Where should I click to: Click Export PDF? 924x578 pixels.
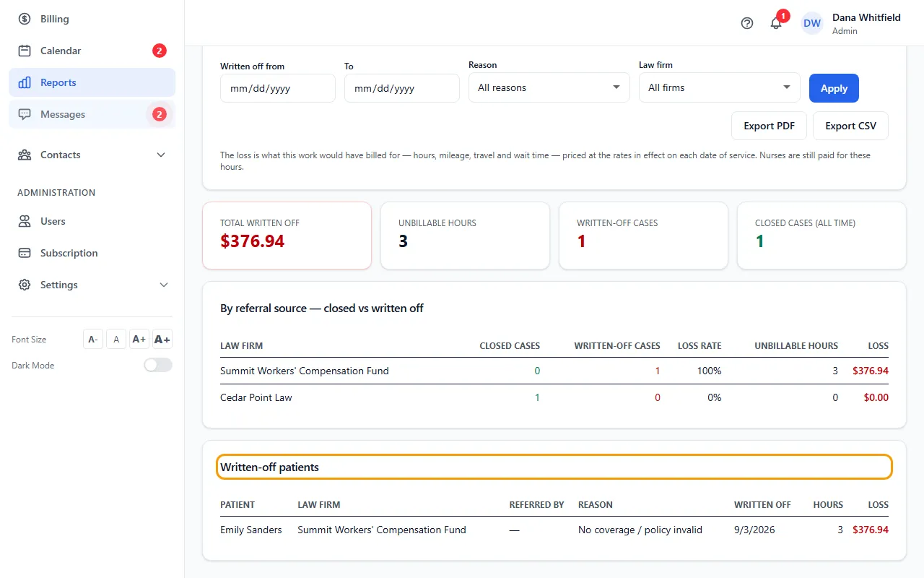click(770, 126)
